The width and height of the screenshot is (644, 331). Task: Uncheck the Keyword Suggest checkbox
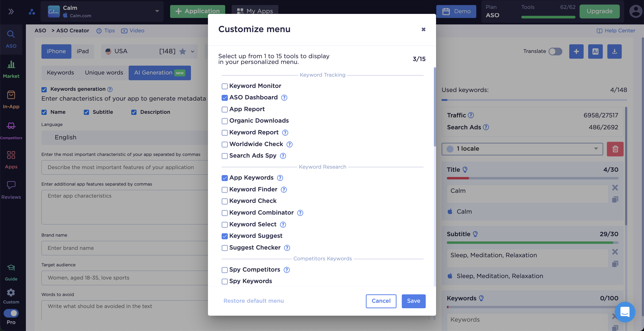coord(224,236)
